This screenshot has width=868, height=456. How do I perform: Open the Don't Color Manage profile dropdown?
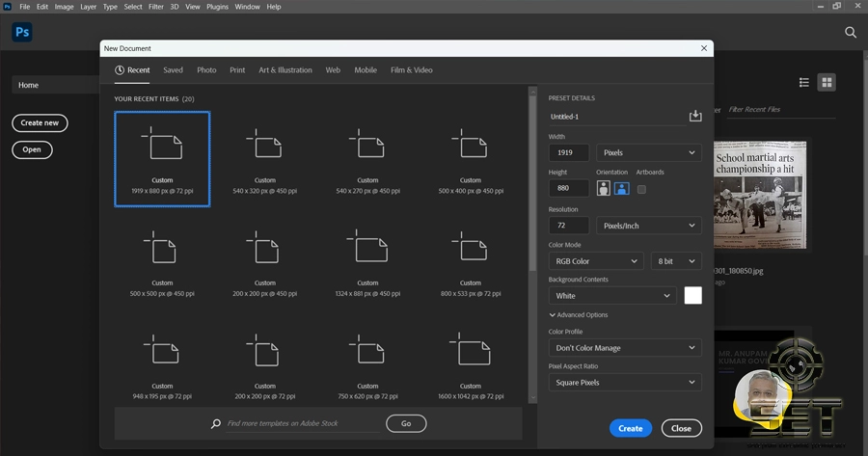pyautogui.click(x=625, y=347)
